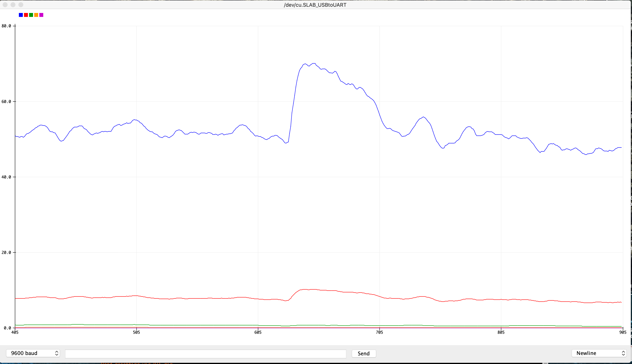
Task: Close the serial plotter window
Action: [5, 5]
